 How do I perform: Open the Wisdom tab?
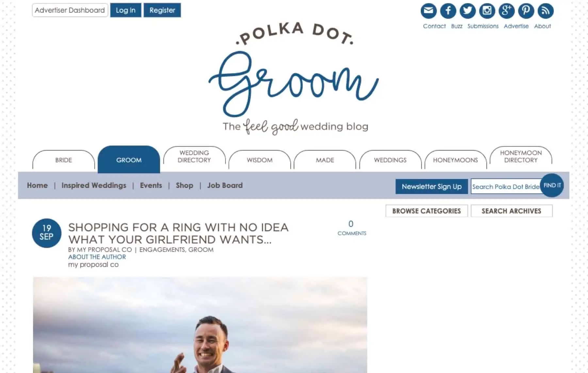pyautogui.click(x=260, y=160)
